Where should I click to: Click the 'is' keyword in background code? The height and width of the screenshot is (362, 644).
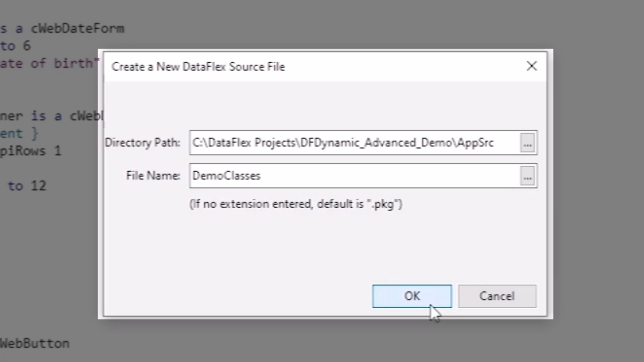point(38,116)
